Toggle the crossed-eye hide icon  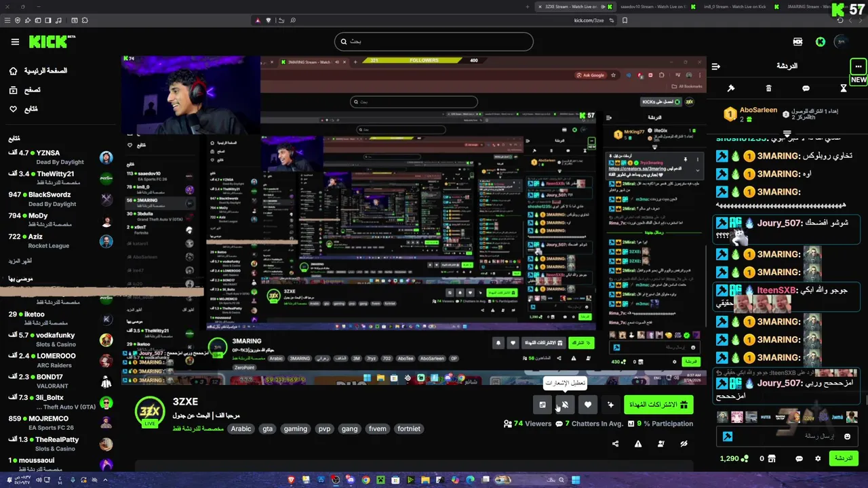684,444
